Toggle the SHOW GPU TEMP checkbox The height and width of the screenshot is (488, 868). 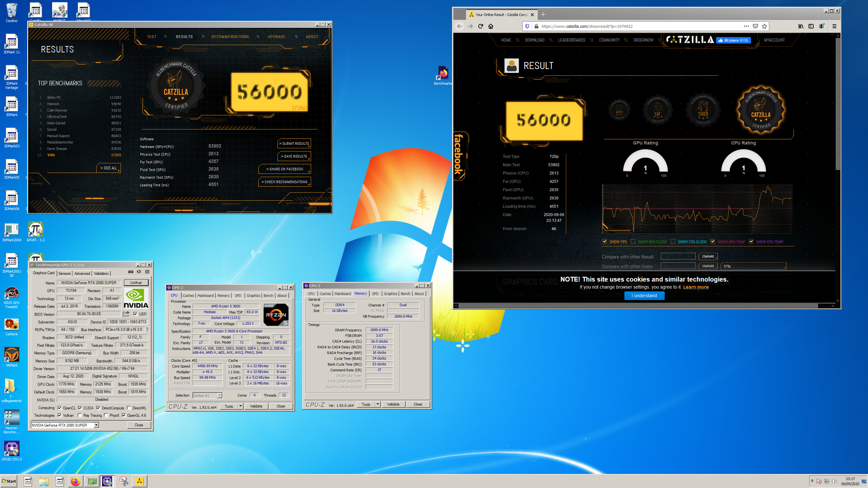[x=713, y=242]
